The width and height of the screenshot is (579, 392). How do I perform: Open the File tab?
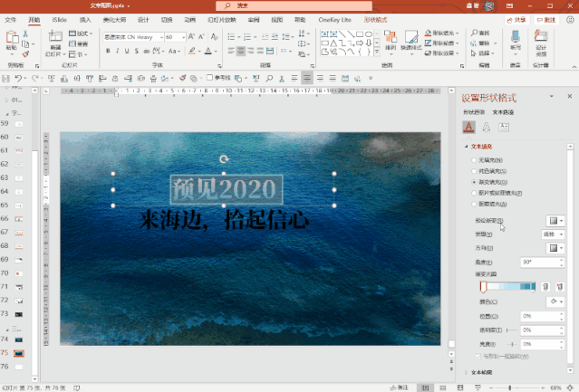tap(10, 20)
